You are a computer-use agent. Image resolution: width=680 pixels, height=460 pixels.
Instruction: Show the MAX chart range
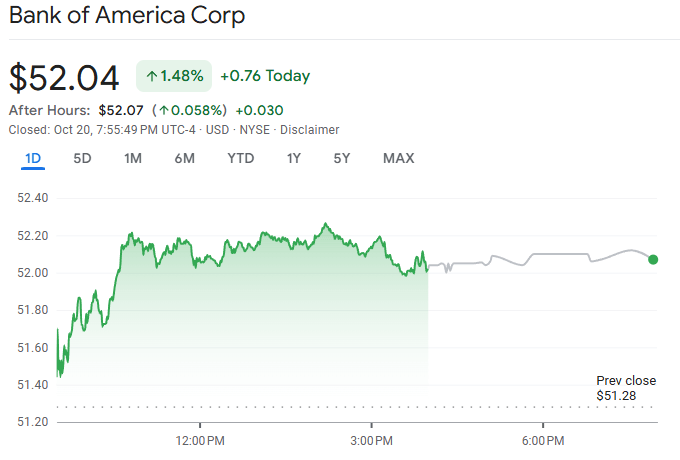pyautogui.click(x=398, y=158)
